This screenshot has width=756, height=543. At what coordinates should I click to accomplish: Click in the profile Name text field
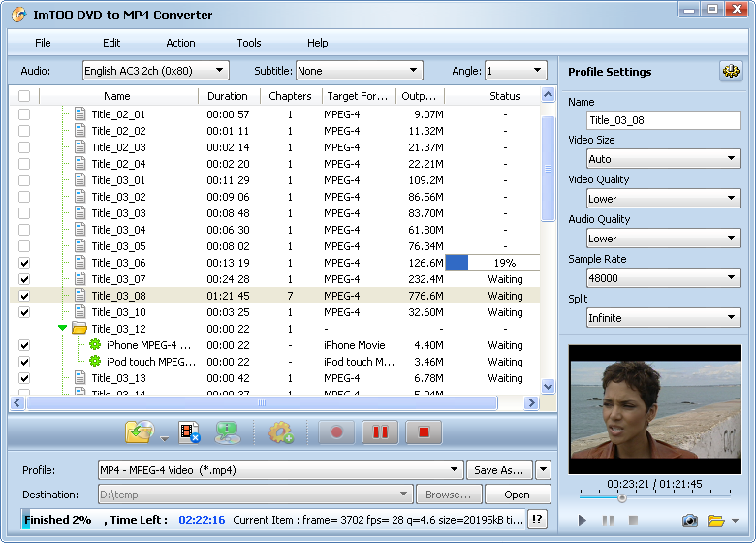[664, 120]
